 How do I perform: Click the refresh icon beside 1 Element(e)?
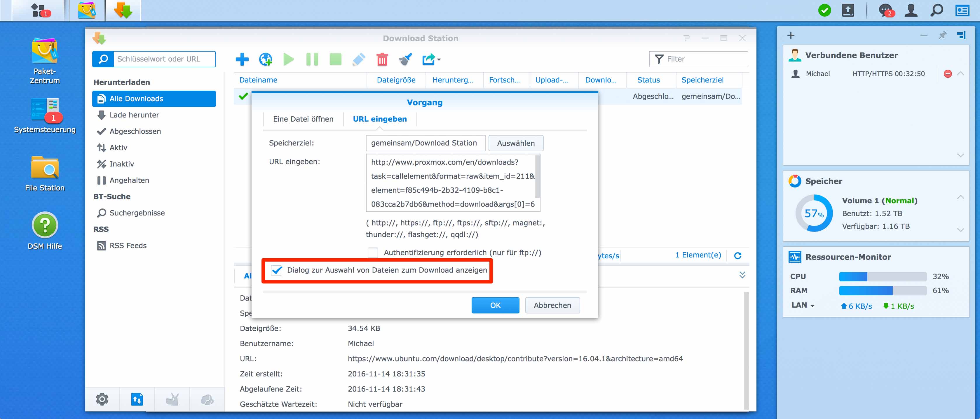tap(738, 255)
